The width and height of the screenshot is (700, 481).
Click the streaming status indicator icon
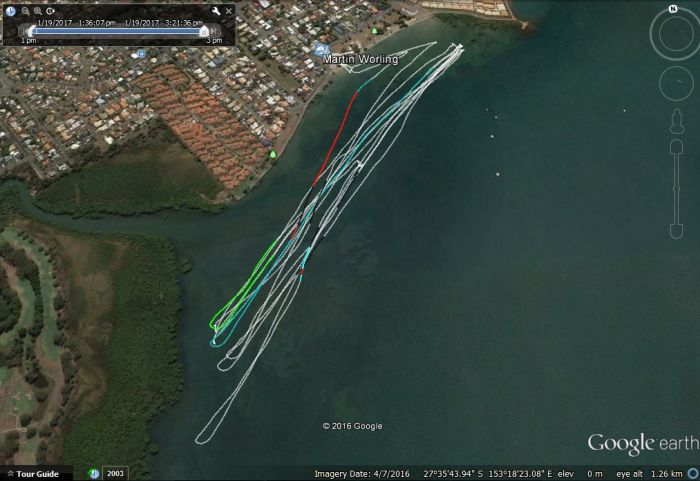pyautogui.click(x=692, y=473)
